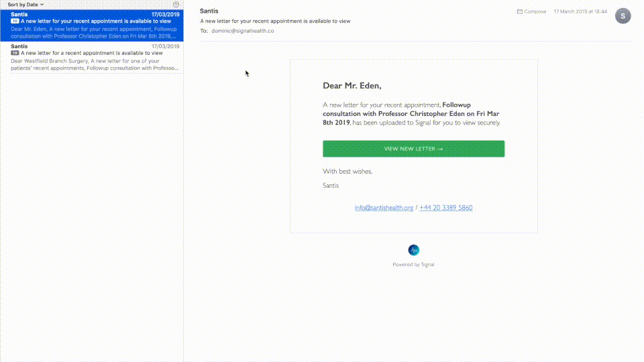Viewport: 644px width, 362px height.
Task: Click the VIEW NEW LETTER green button
Action: tap(414, 149)
